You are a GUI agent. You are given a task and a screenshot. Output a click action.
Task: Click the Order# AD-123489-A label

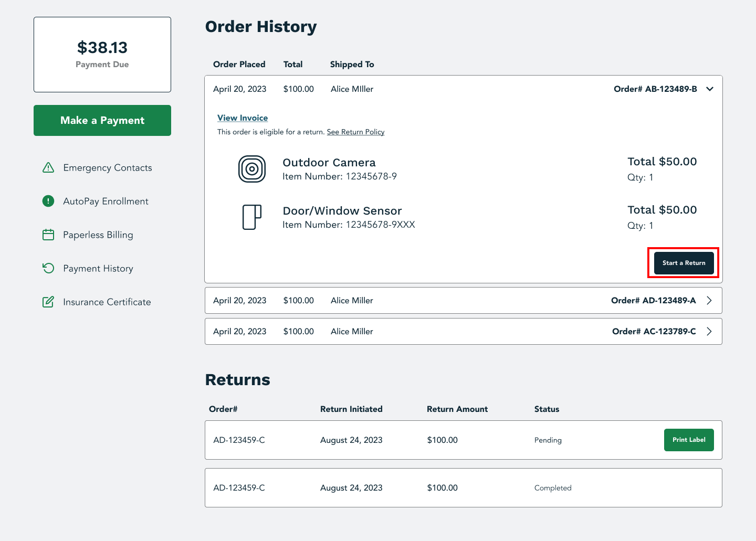point(654,301)
